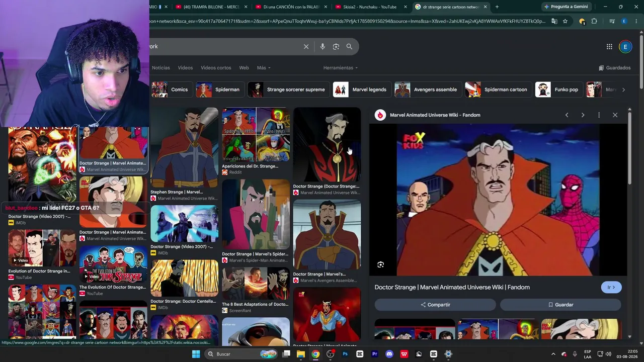Open Premiere Pro from the taskbar
The image size is (644, 362).
374,354
